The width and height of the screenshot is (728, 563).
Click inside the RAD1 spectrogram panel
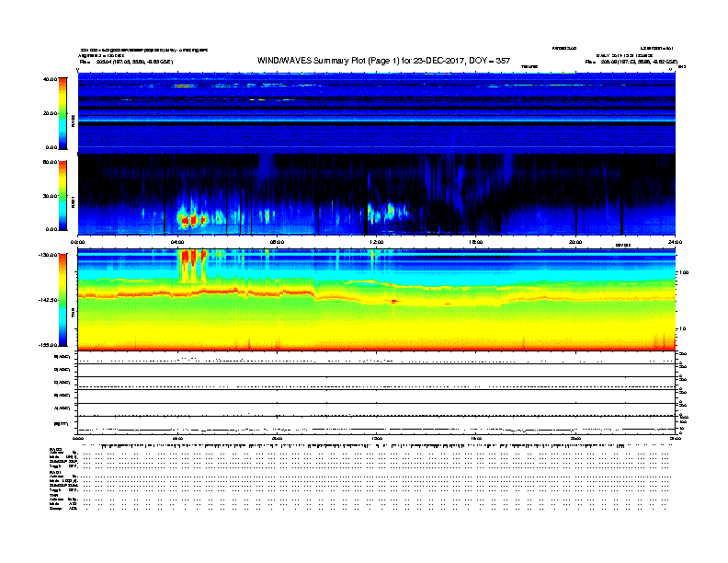377,195
